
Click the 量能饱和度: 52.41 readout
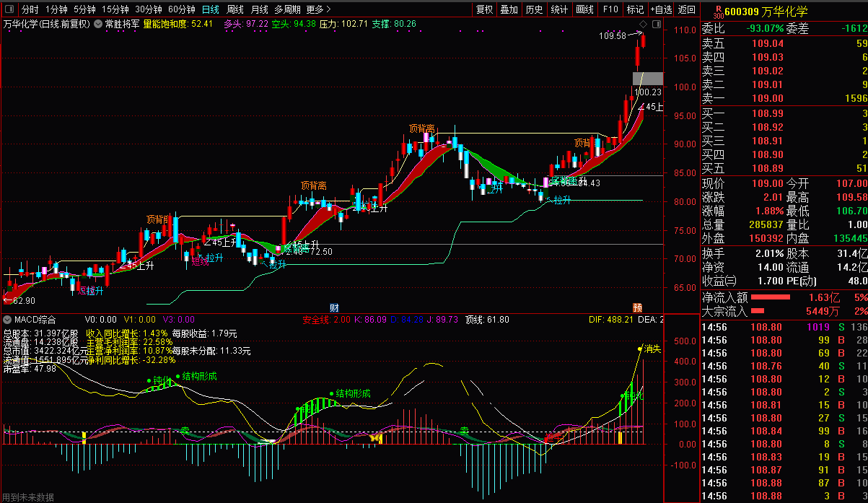pos(178,24)
